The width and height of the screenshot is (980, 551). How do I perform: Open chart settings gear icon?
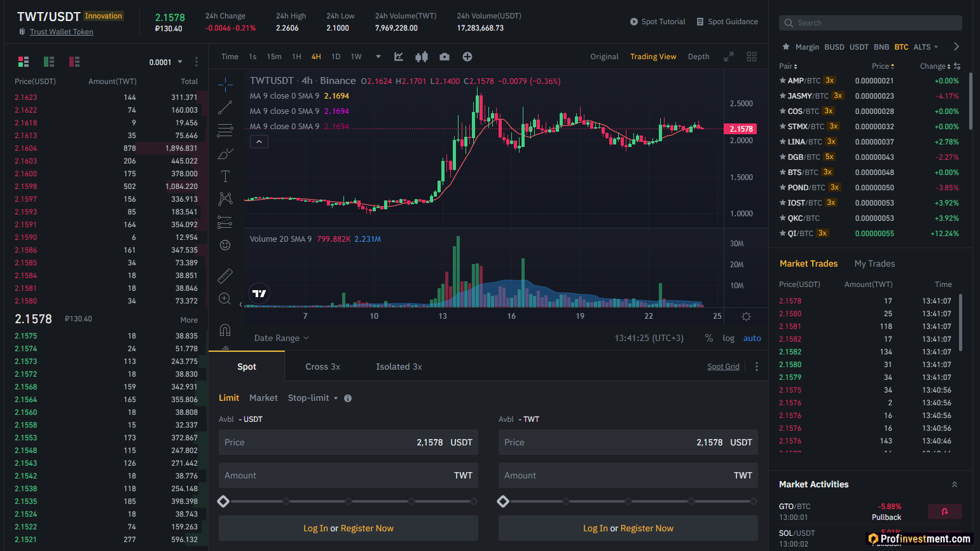tap(747, 316)
